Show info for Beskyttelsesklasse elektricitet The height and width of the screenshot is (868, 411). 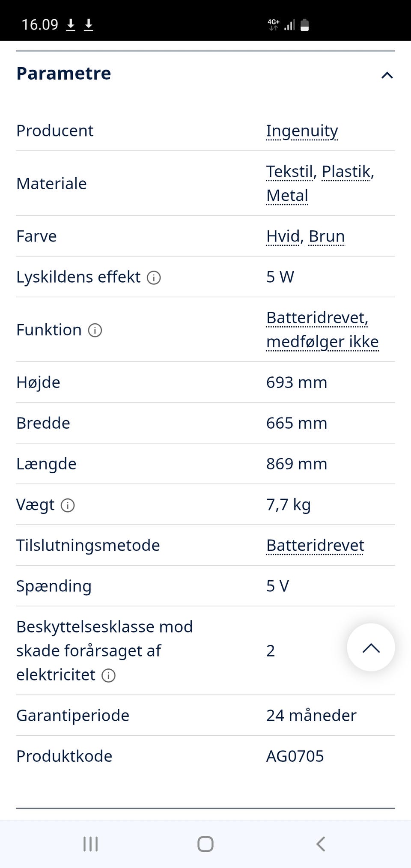pyautogui.click(x=108, y=675)
